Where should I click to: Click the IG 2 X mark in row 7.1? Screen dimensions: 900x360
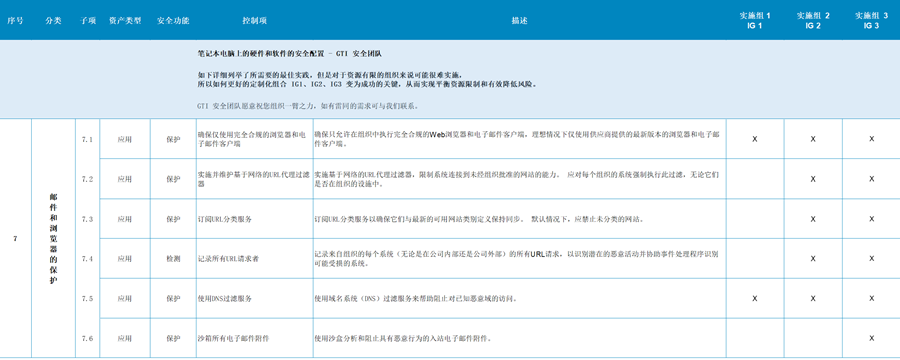[813, 139]
